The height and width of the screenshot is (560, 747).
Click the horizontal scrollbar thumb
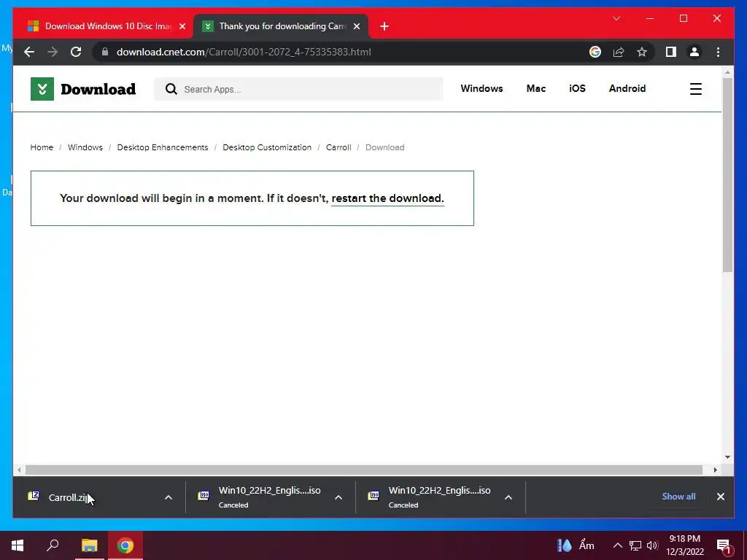click(363, 470)
